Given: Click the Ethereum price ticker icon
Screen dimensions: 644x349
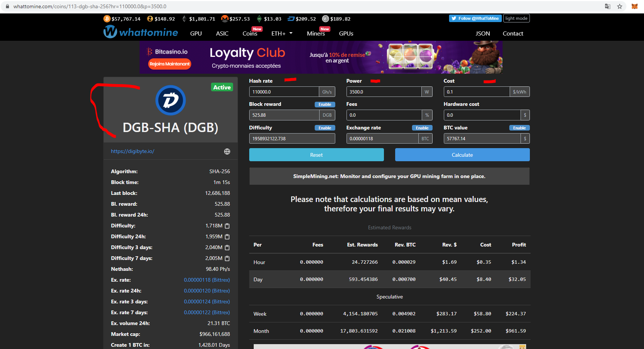Looking at the screenshot, I should (184, 19).
